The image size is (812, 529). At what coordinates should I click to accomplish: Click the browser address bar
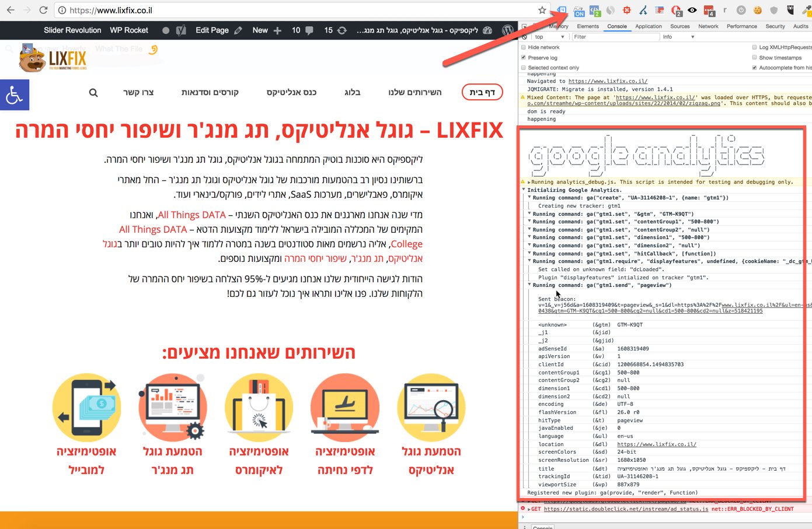[301, 10]
